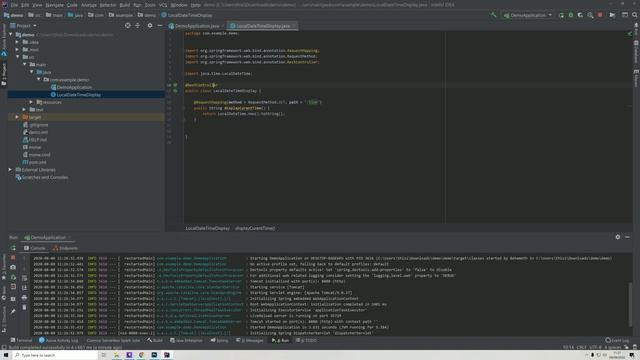
Task: Hide the Project panel with minus icon
Action: [x=160, y=26]
